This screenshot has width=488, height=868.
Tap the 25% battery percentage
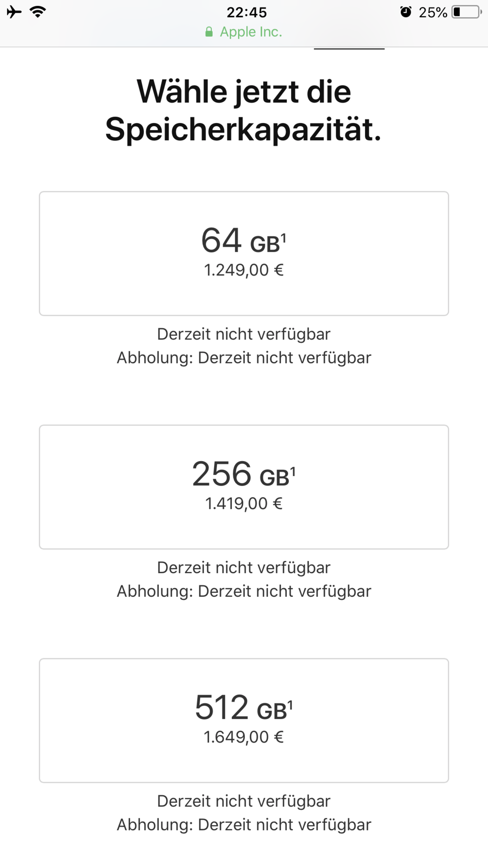point(432,12)
